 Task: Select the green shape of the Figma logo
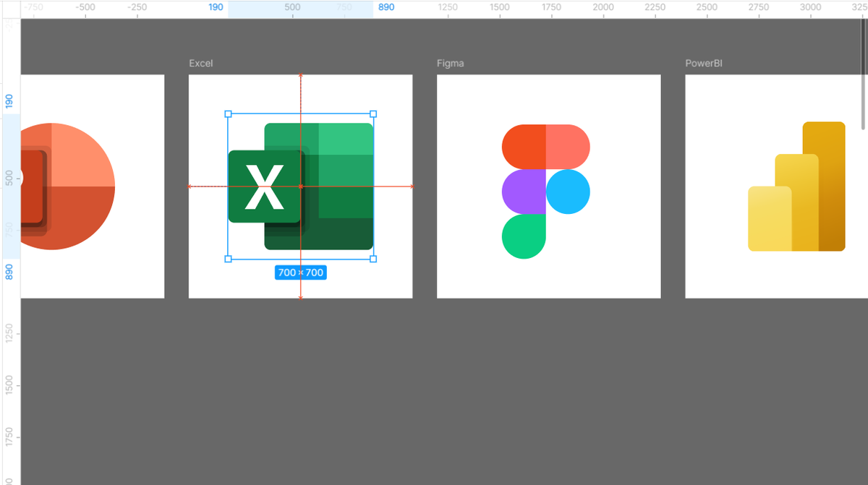point(524,236)
